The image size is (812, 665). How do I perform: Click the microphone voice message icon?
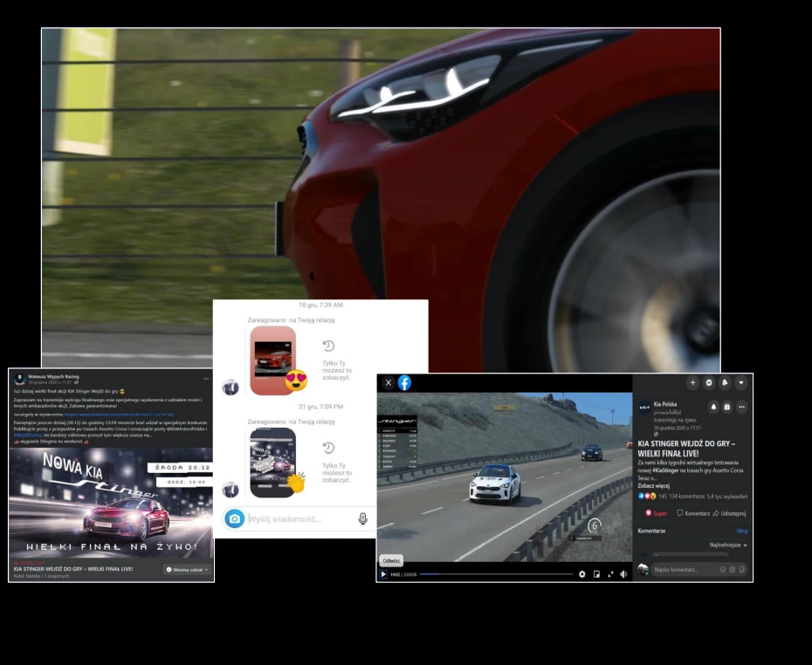click(x=363, y=519)
